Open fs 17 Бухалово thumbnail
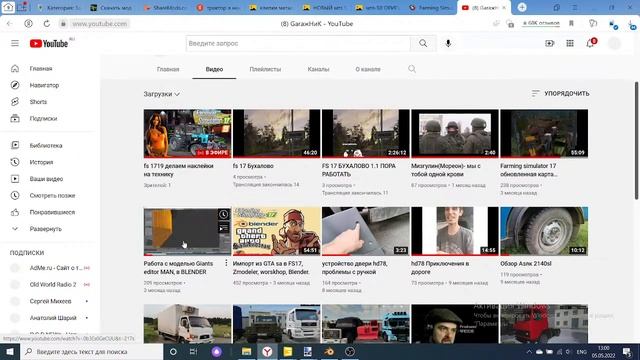Viewport: 640px width, 360px height. point(276,133)
